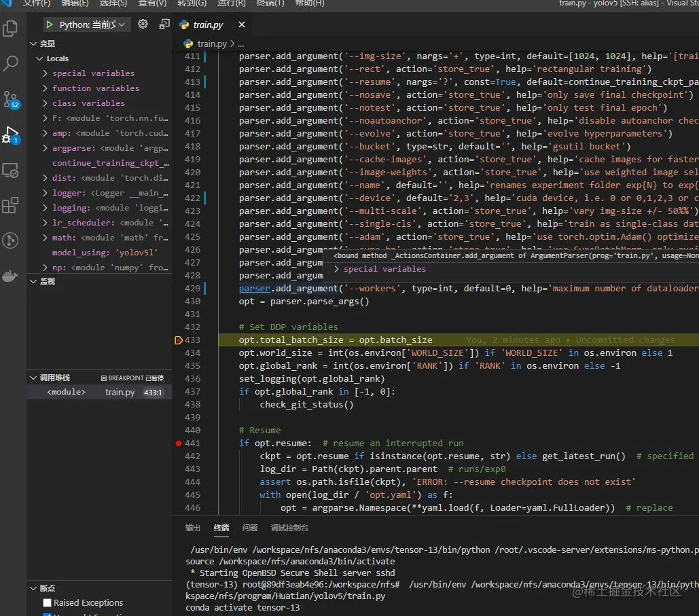Switch to the 问题 (Problems) panel tab
This screenshot has width=699, height=616.
[250, 528]
